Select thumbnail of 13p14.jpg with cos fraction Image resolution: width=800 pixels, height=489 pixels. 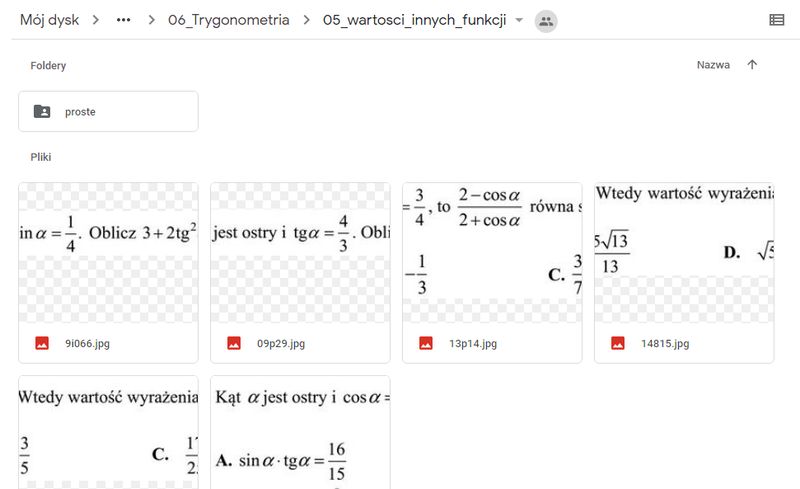pos(492,253)
